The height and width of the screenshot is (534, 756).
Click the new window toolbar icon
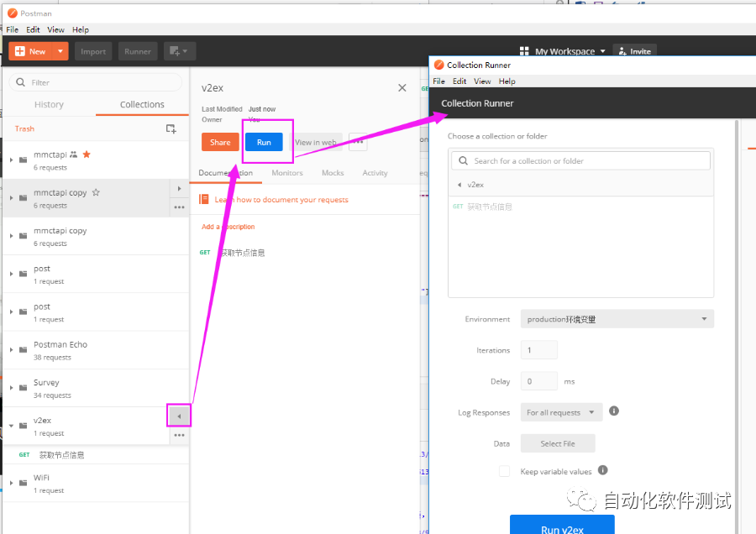tap(180, 51)
